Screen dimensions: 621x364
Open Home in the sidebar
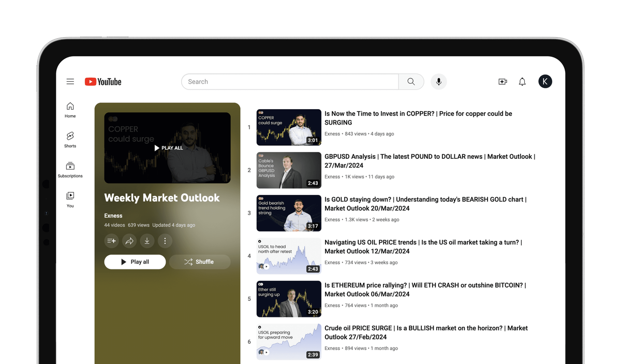[70, 110]
